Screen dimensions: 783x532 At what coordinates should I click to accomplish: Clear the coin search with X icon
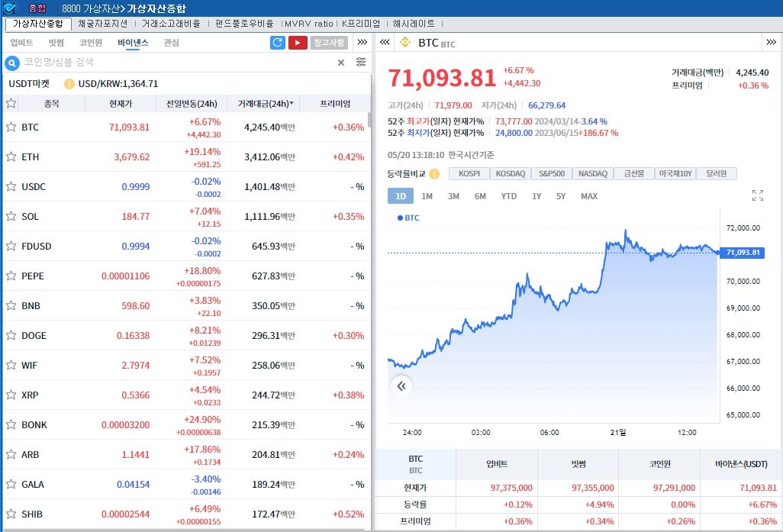(x=341, y=63)
